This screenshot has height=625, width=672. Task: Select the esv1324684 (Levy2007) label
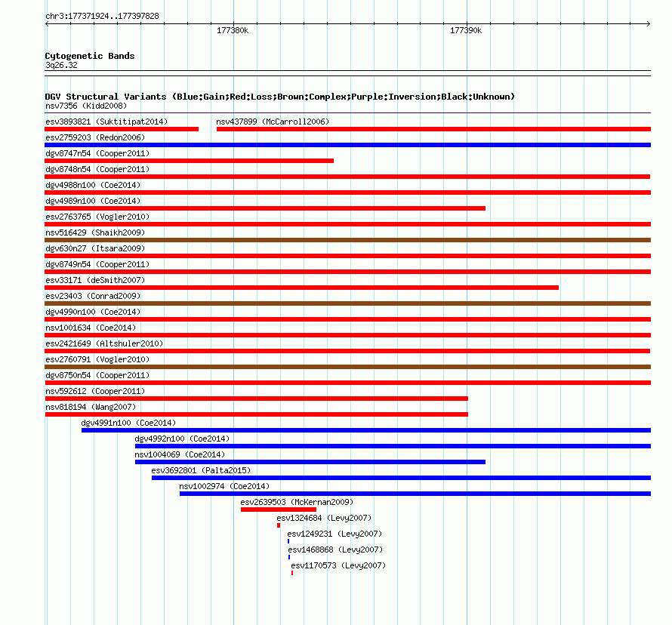tap(324, 518)
